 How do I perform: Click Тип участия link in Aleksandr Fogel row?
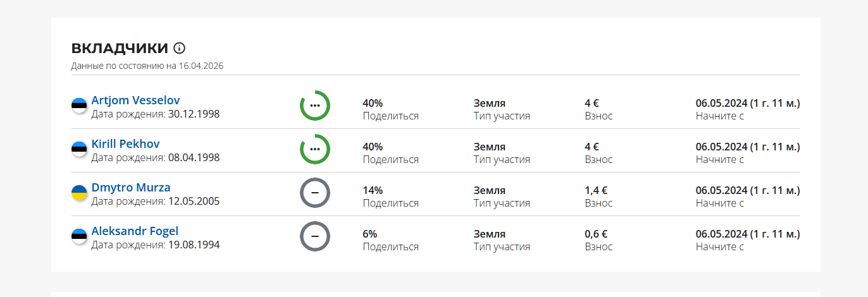click(502, 246)
